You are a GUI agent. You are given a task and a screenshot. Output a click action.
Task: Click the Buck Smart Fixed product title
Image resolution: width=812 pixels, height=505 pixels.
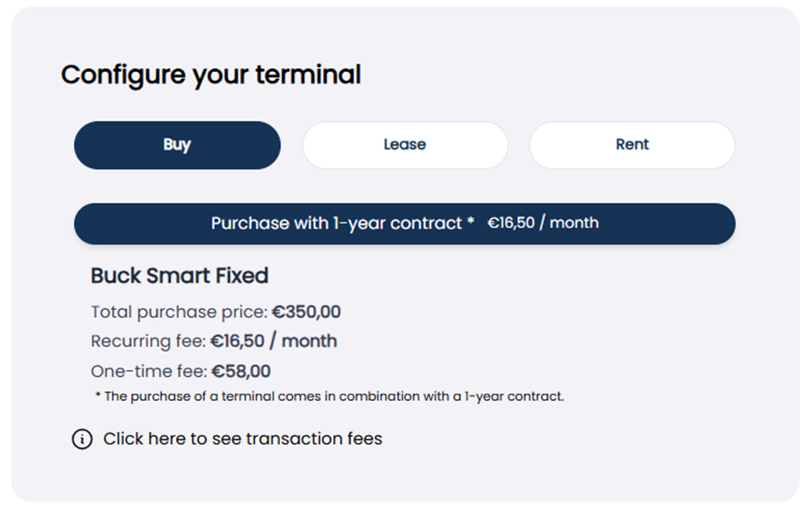click(180, 276)
